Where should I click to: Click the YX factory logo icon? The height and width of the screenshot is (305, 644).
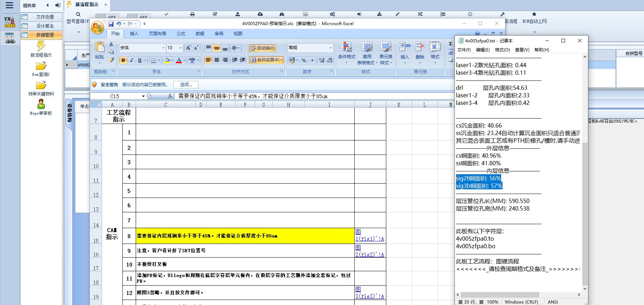click(x=10, y=22)
